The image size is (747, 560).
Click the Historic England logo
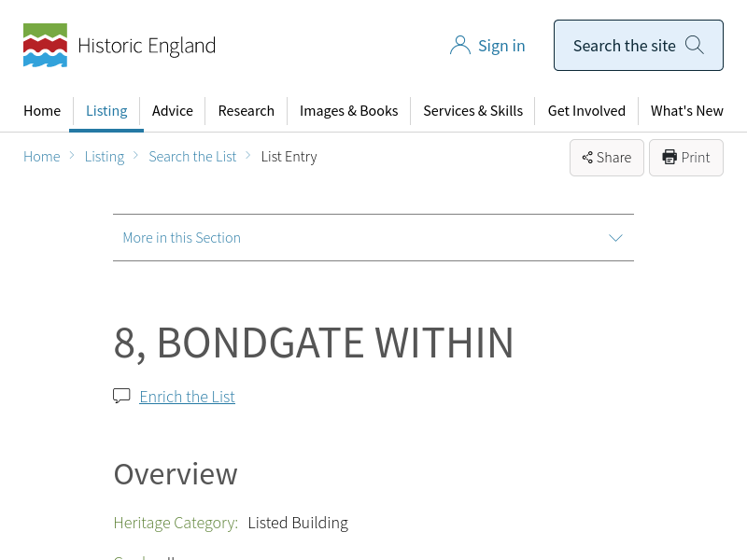[119, 46]
